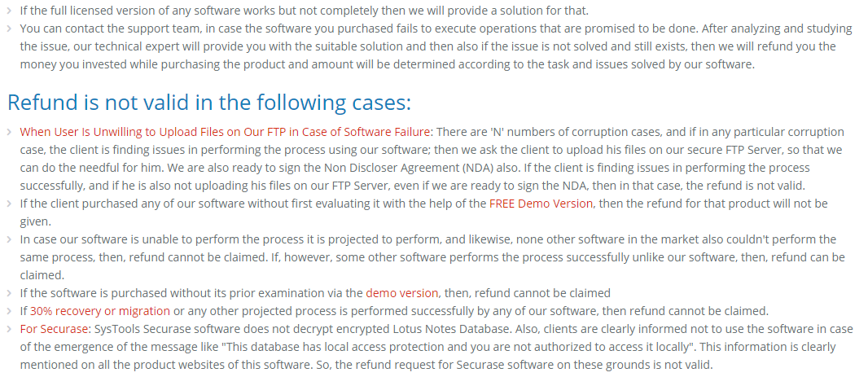Follow the lowercase "demo version" link
This screenshot has width=868, height=390.
(x=401, y=293)
